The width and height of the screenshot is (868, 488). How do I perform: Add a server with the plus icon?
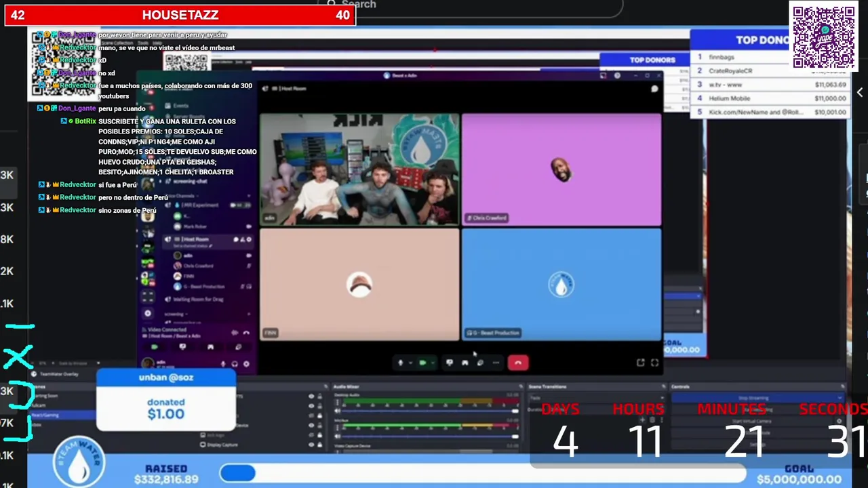tap(147, 313)
